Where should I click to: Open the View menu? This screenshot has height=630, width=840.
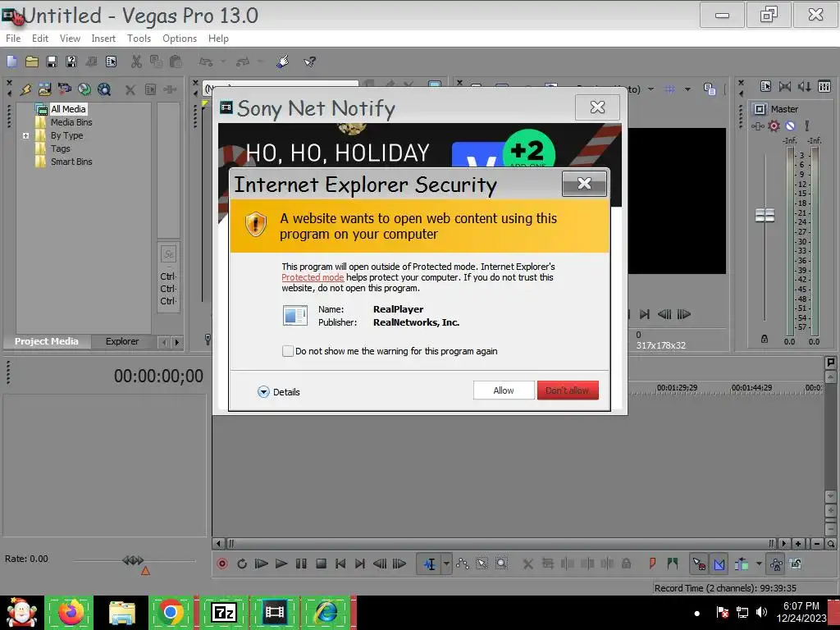(x=70, y=39)
